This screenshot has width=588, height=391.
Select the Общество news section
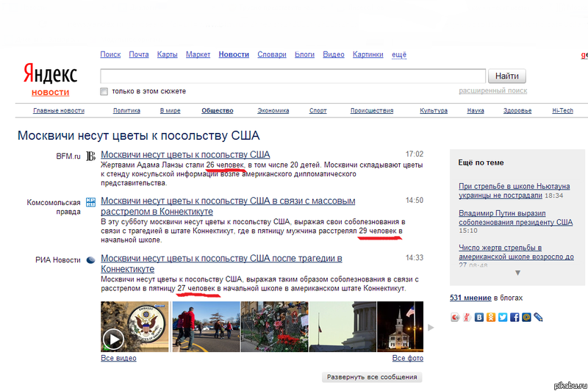(x=218, y=110)
